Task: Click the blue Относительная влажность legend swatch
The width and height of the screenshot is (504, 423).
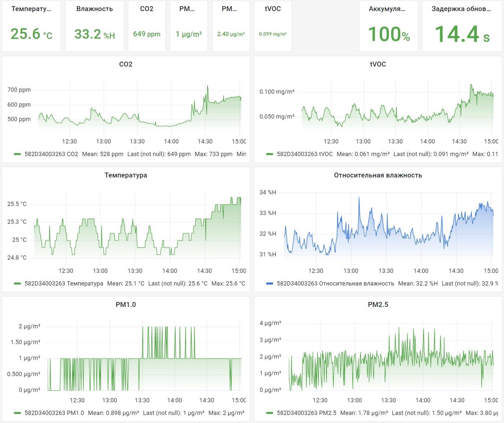Action: 270,283
